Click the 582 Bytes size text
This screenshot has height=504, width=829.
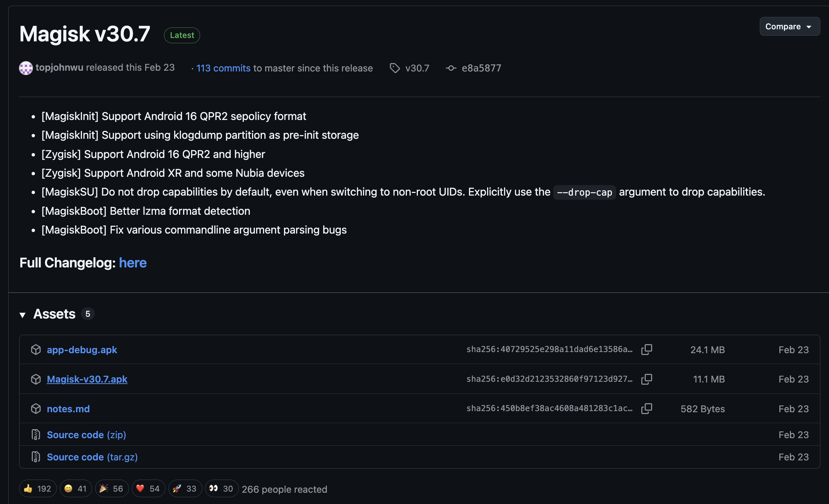pos(703,409)
